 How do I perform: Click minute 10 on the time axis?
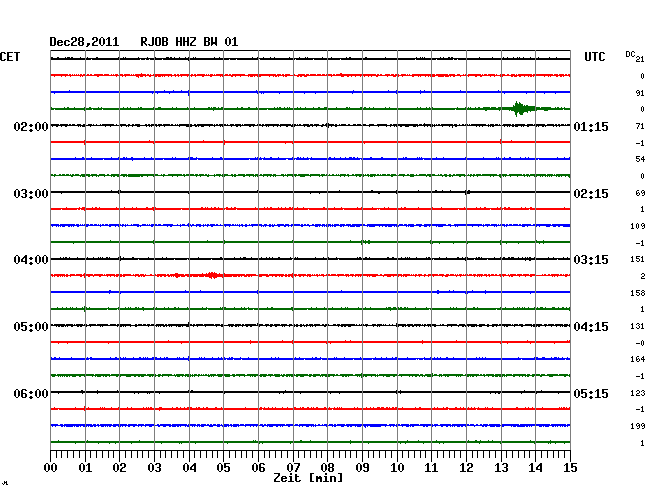(x=397, y=467)
